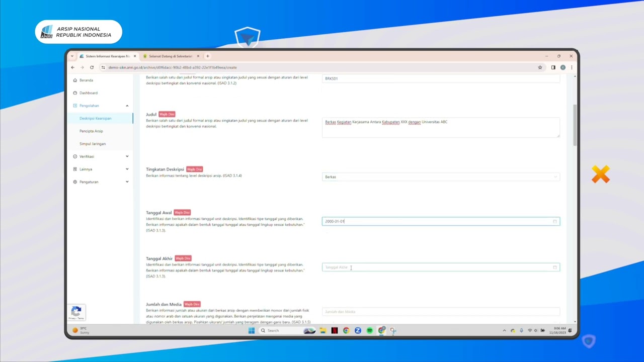Click the Pengaturan gear icon
644x362 pixels.
point(75,182)
